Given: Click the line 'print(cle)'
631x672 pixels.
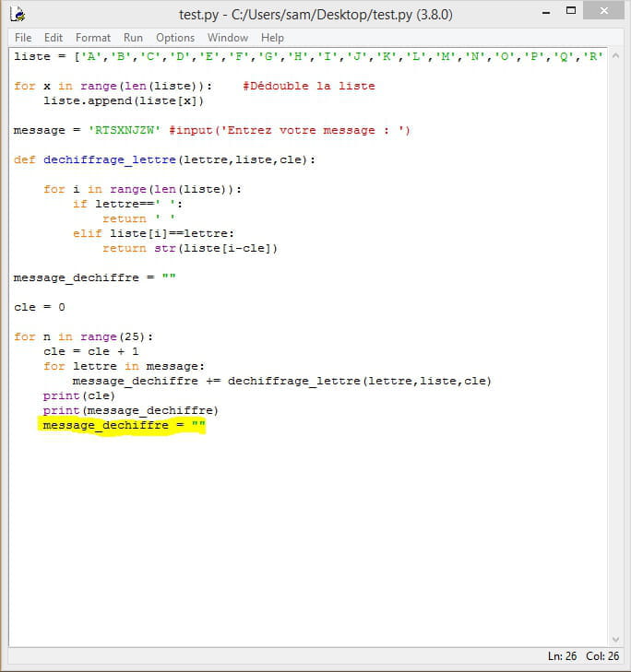Looking at the screenshot, I should coord(79,395).
